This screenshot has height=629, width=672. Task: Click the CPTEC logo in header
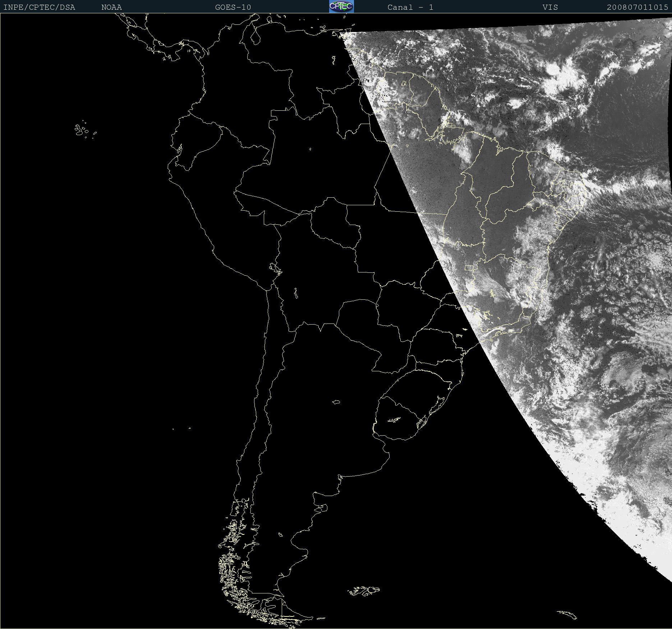(341, 6)
